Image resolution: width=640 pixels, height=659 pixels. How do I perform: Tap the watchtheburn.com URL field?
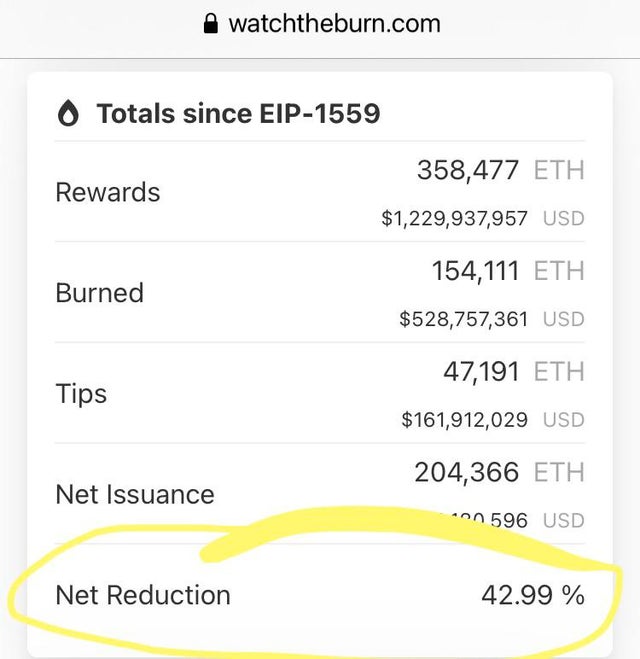point(322,24)
